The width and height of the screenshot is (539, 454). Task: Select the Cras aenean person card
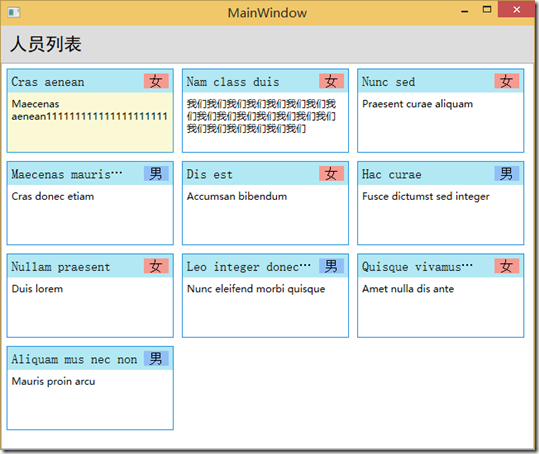tap(90, 111)
